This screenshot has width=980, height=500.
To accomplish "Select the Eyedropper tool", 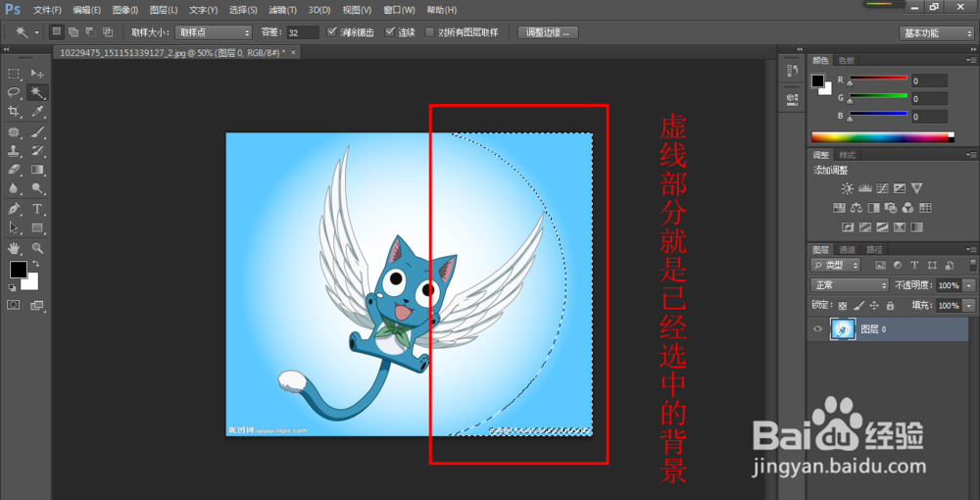I will point(37,111).
